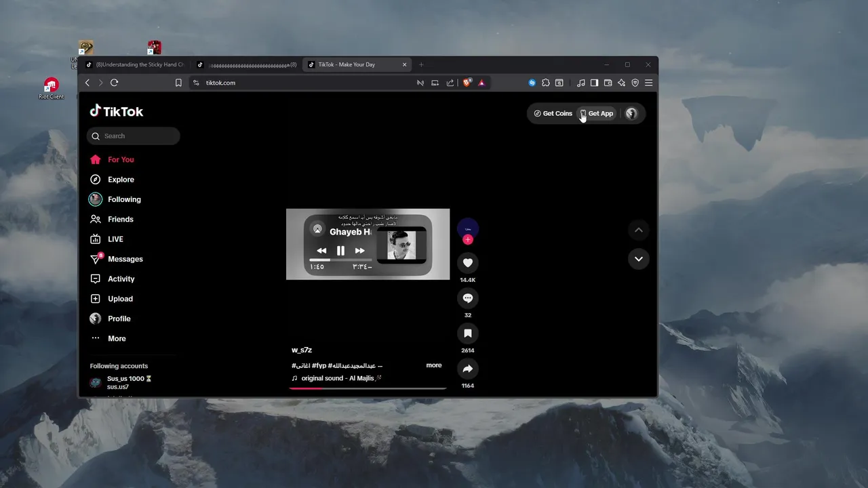Go to the Explore page
This screenshot has height=488, width=868.
click(112, 180)
